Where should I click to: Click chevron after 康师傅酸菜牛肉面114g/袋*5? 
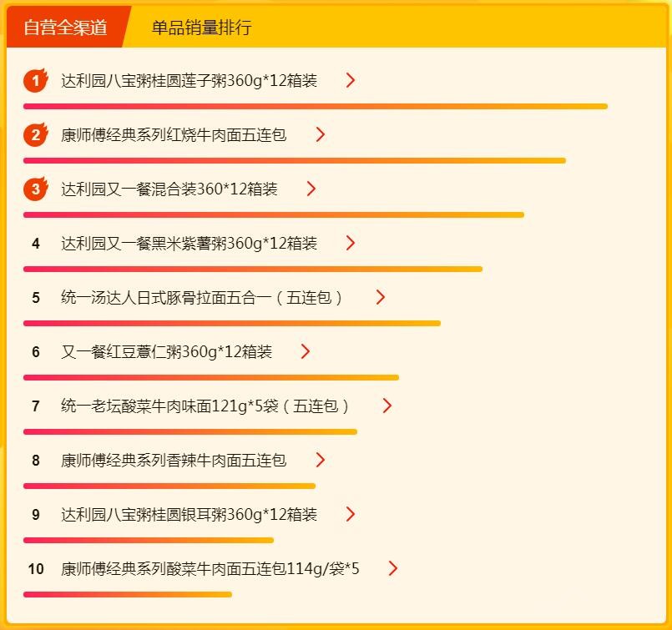pos(393,569)
